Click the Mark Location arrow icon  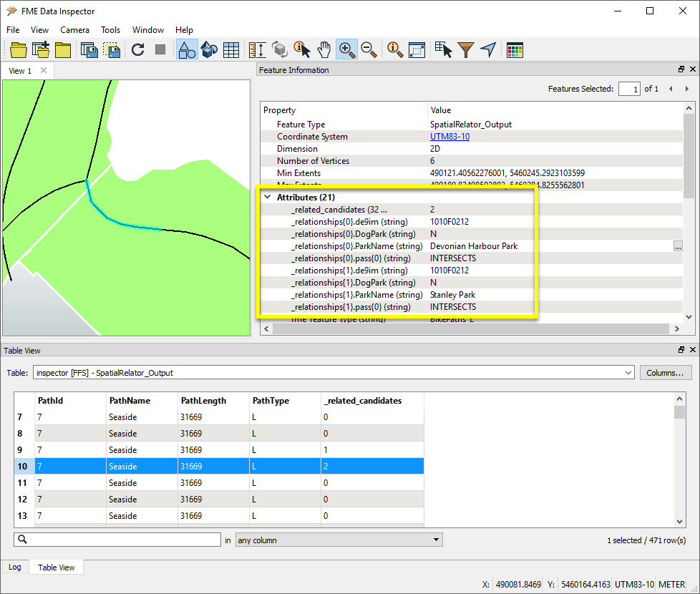point(488,49)
